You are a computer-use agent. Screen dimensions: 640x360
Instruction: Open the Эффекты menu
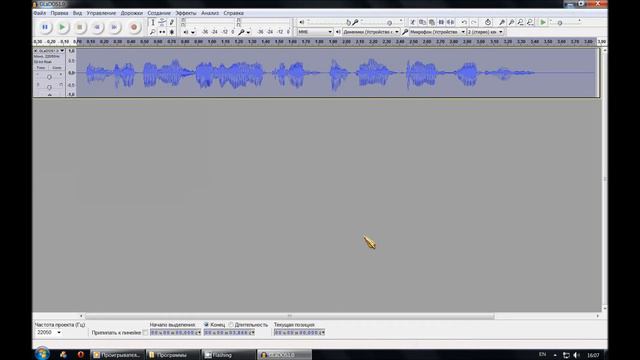[x=186, y=13]
